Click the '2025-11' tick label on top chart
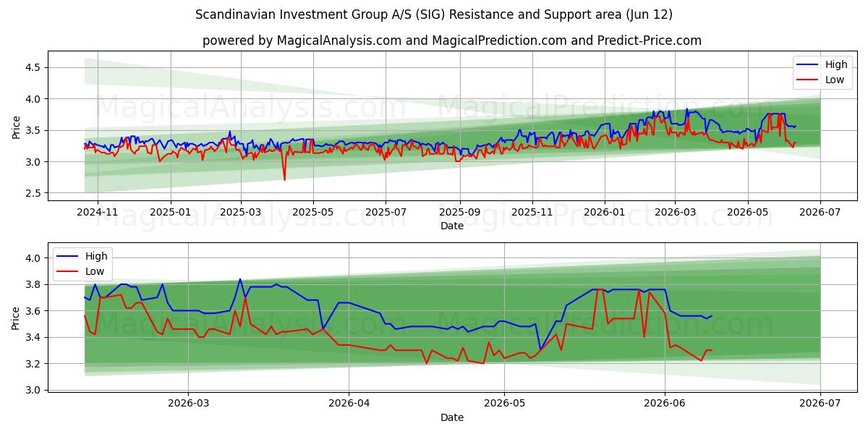868x434 pixels. point(532,213)
